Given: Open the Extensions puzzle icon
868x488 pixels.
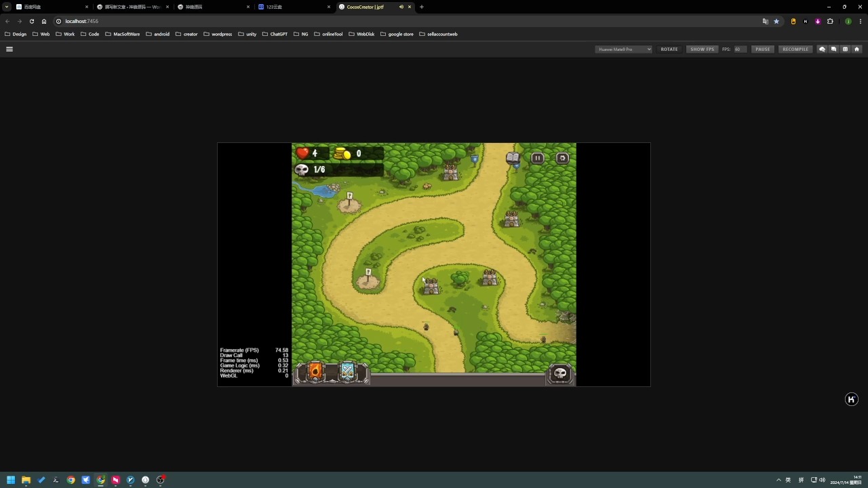Looking at the screenshot, I should coord(830,21).
